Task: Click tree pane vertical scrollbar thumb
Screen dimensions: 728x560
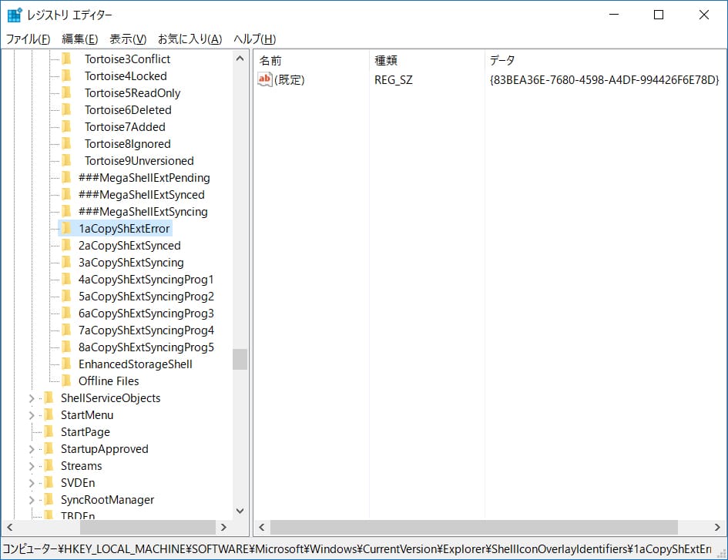Action: click(240, 359)
